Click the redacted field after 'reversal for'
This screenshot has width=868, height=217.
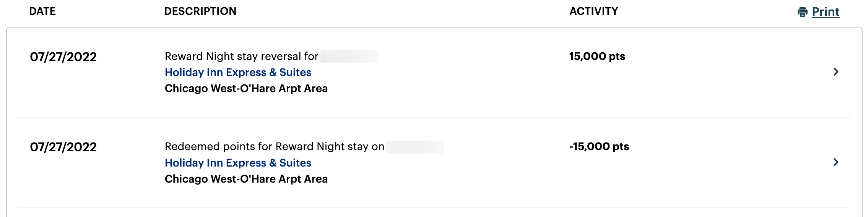(x=349, y=56)
